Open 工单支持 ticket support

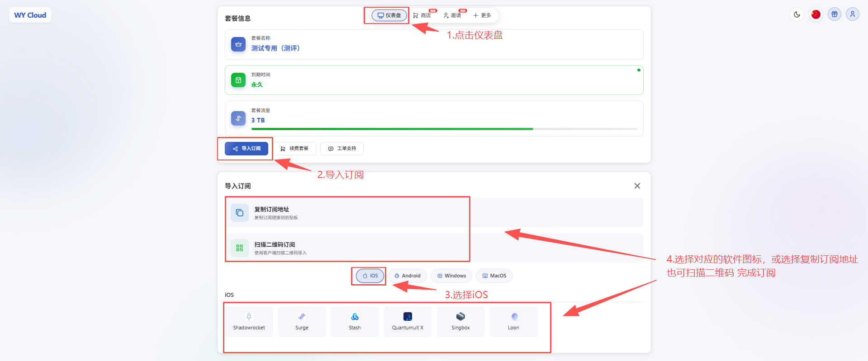pos(342,149)
